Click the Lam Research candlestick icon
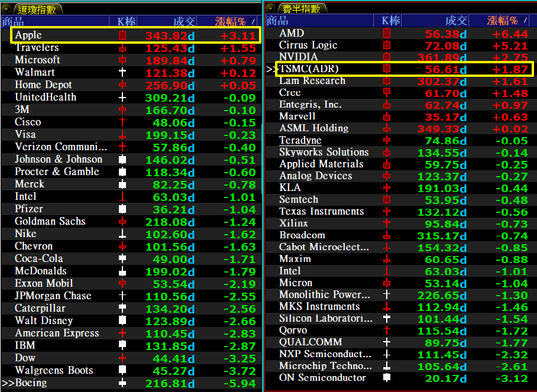 tap(387, 81)
